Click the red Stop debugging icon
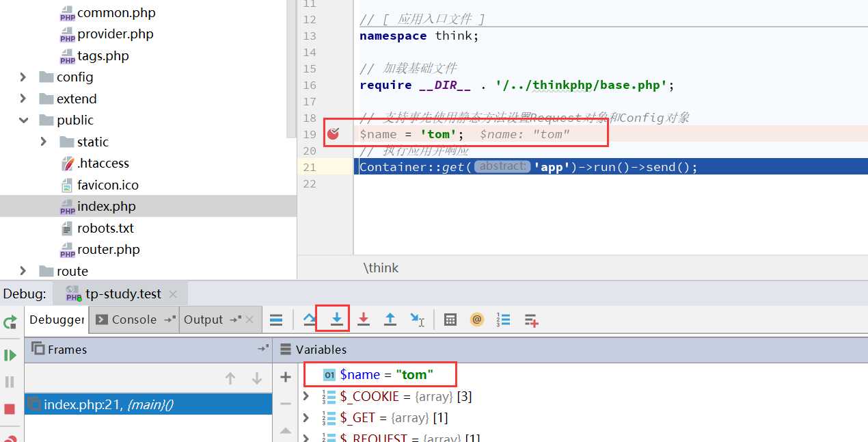The width and height of the screenshot is (868, 442). pos(10,409)
